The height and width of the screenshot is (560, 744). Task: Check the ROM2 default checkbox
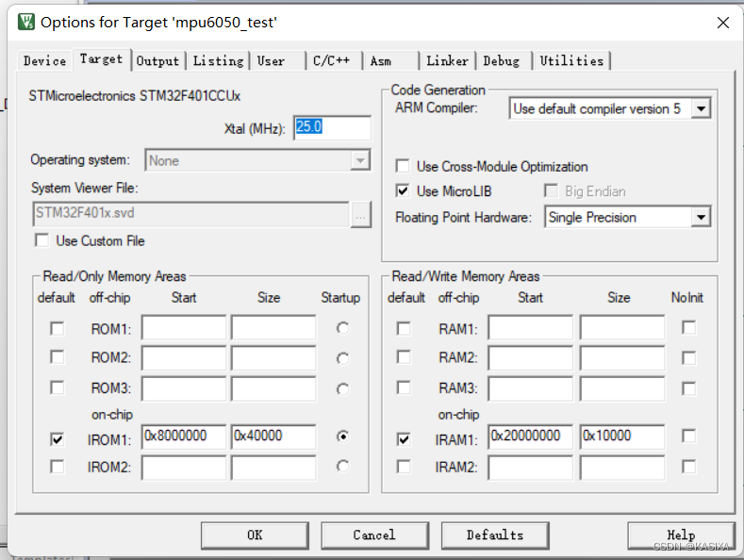pos(57,357)
